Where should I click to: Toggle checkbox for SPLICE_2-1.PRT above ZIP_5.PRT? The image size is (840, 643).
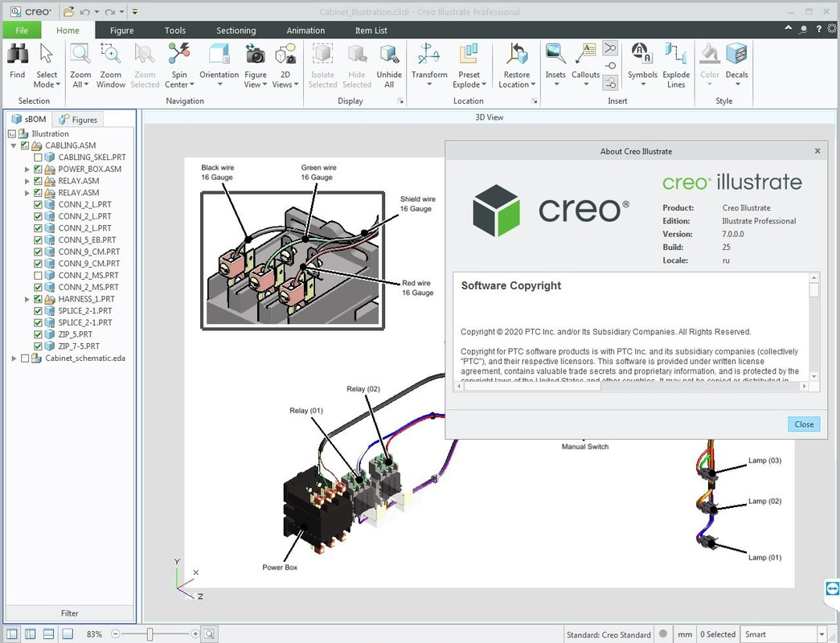[38, 322]
